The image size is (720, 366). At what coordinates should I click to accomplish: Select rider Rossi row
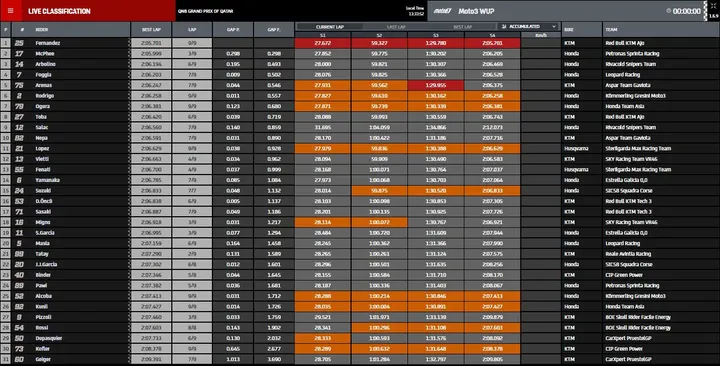pos(360,328)
